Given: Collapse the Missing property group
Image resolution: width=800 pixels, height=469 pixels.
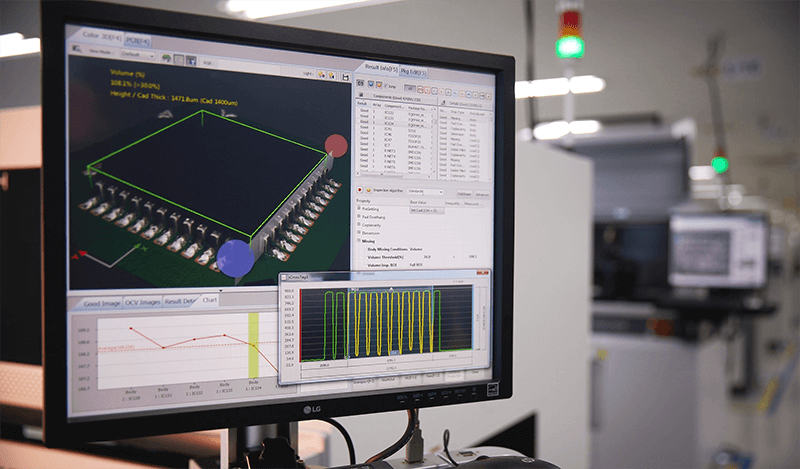Looking at the screenshot, I should [x=358, y=242].
